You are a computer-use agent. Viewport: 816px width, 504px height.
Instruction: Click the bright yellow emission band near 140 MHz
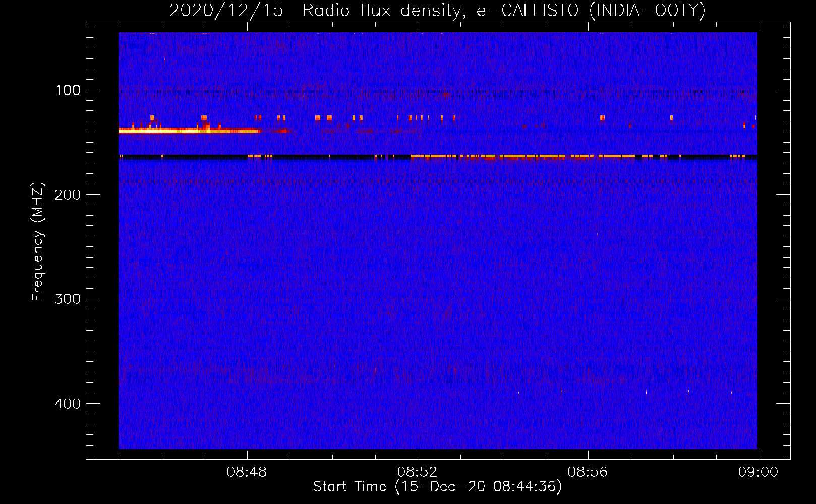(190, 130)
